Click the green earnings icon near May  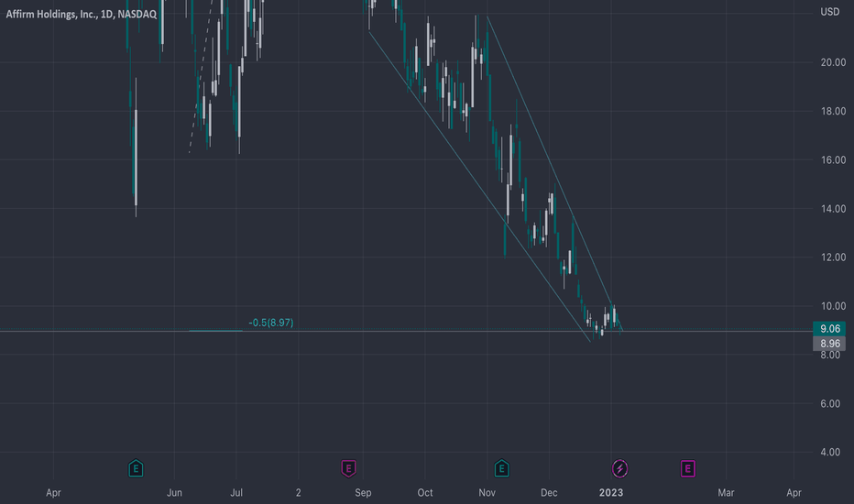(x=136, y=468)
